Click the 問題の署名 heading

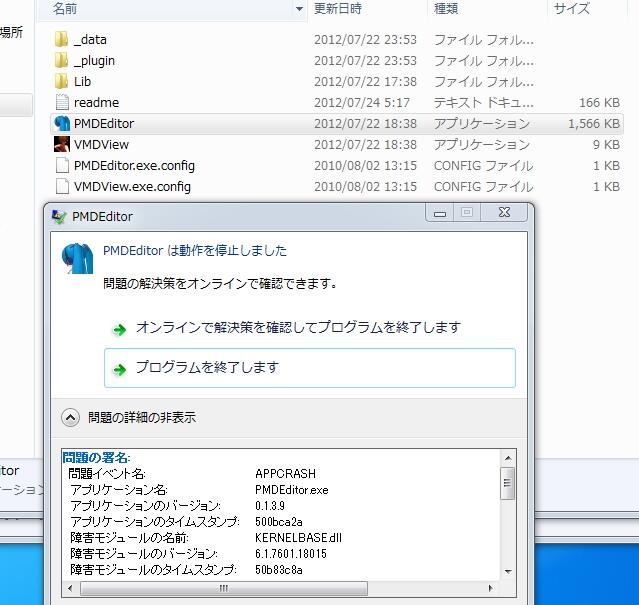[96, 458]
